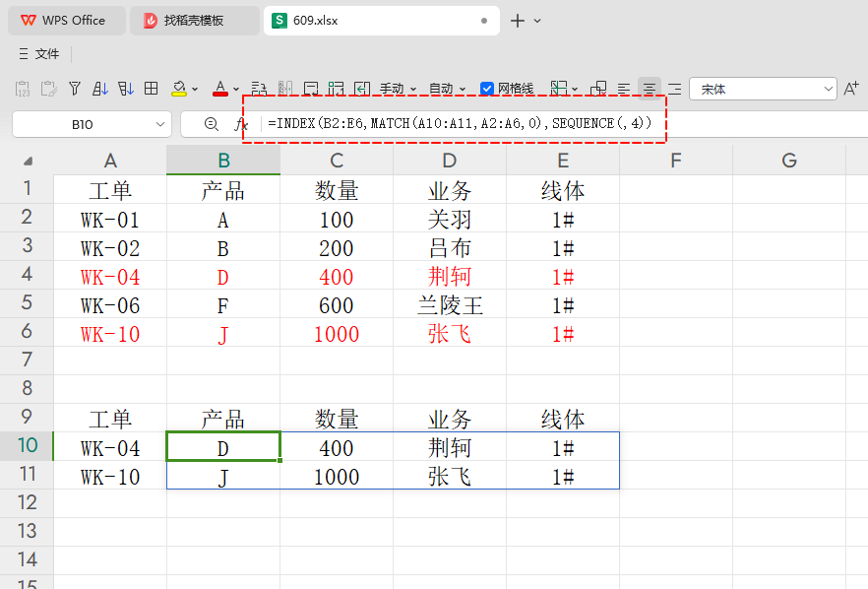868x589 pixels.
Task: Click the remove duplicates icon
Action: [x=598, y=89]
